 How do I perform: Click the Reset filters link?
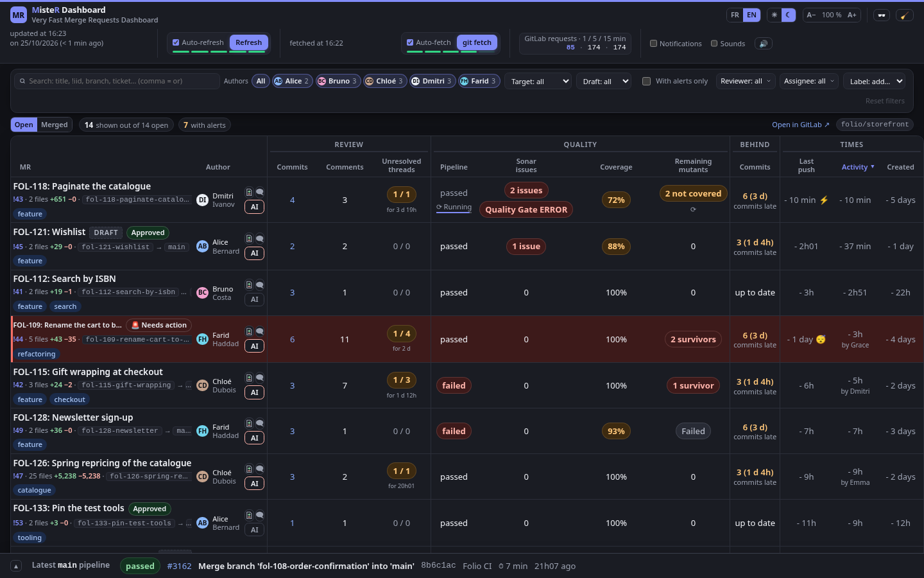point(885,101)
